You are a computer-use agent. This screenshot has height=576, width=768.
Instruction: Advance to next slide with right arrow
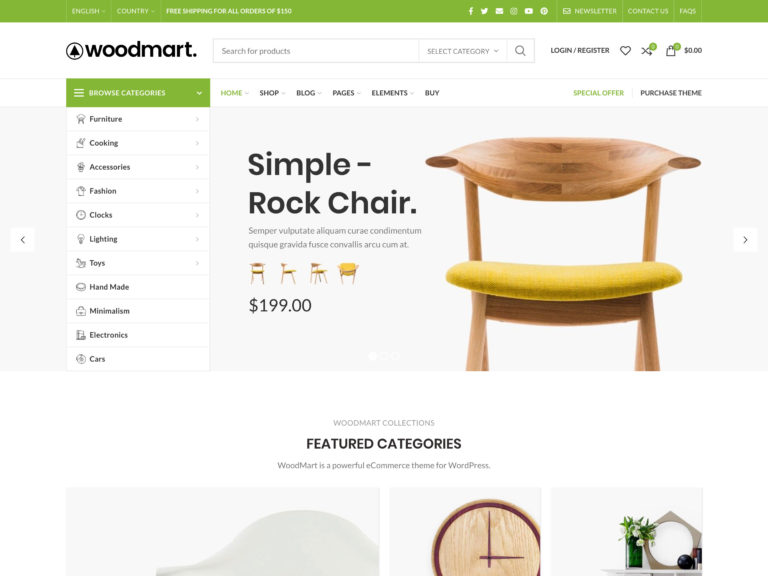click(745, 240)
